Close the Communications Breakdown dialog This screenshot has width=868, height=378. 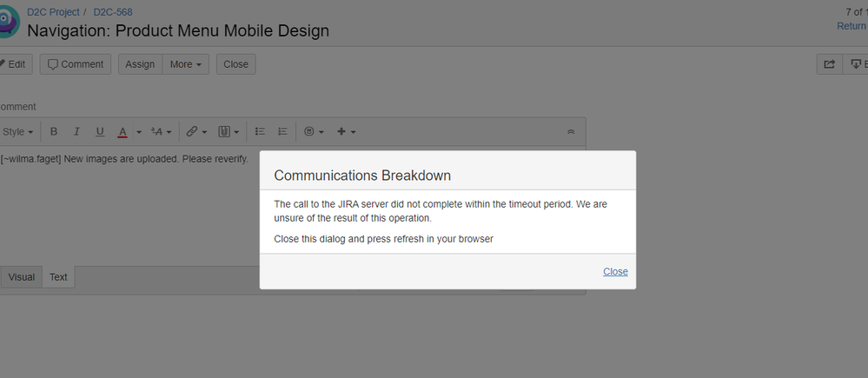615,271
